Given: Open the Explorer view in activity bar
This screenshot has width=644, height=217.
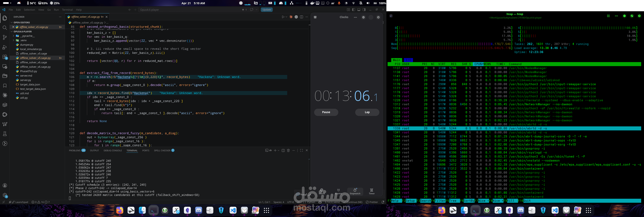Looking at the screenshot, I should [x=5, y=18].
